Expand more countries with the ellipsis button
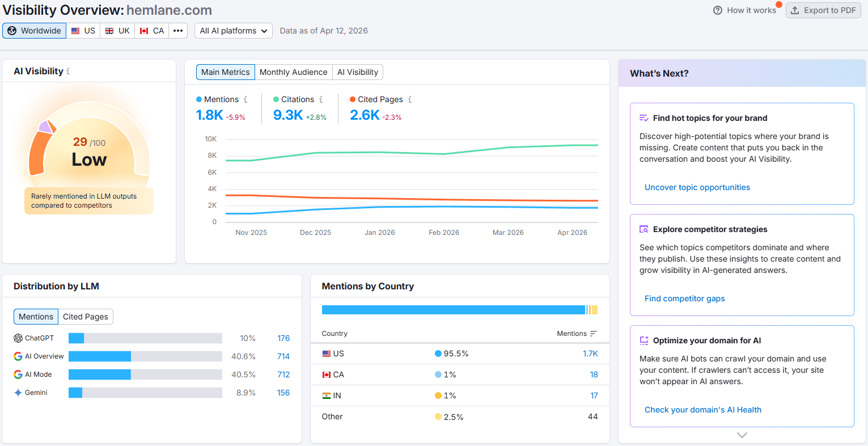This screenshot has height=446, width=868. pos(178,31)
